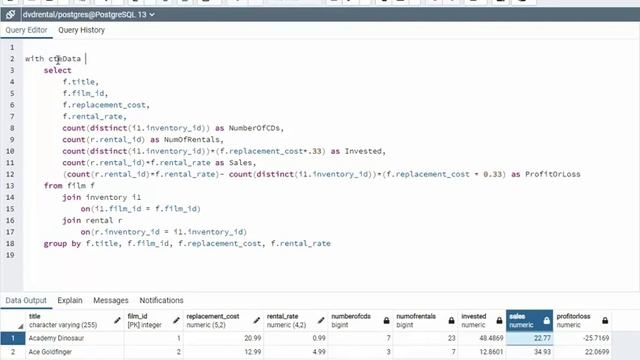Select the numberofcds column header
Screen dimensions: 640x360
pos(360,321)
